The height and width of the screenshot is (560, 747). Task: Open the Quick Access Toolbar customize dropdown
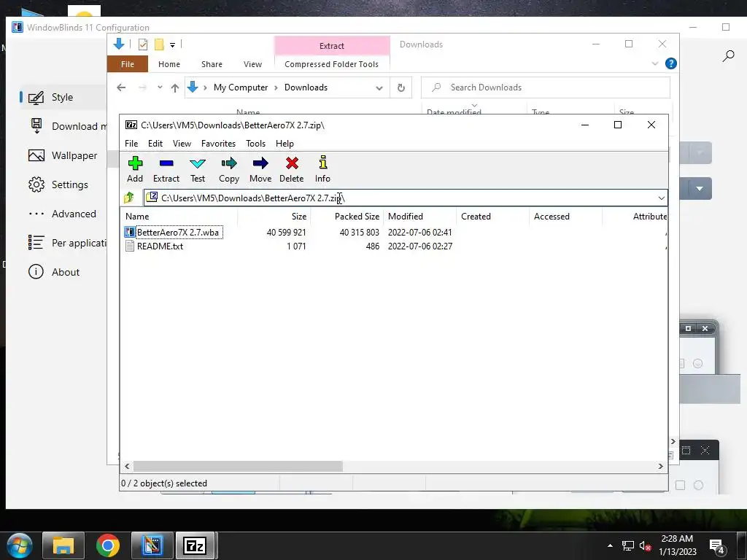pyautogui.click(x=172, y=44)
